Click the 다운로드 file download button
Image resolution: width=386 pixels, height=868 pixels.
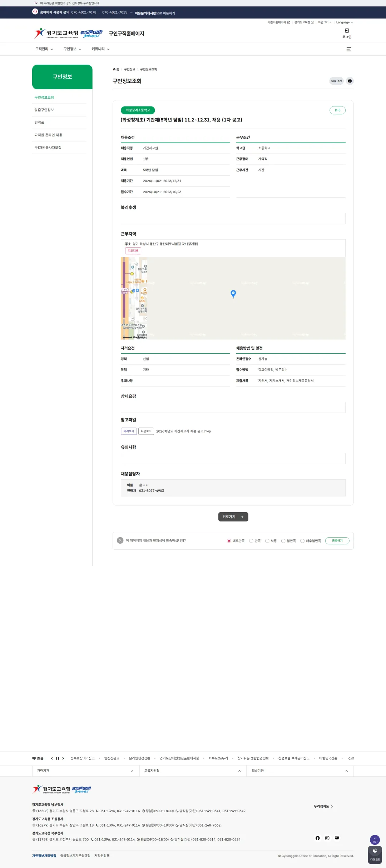pyautogui.click(x=146, y=431)
